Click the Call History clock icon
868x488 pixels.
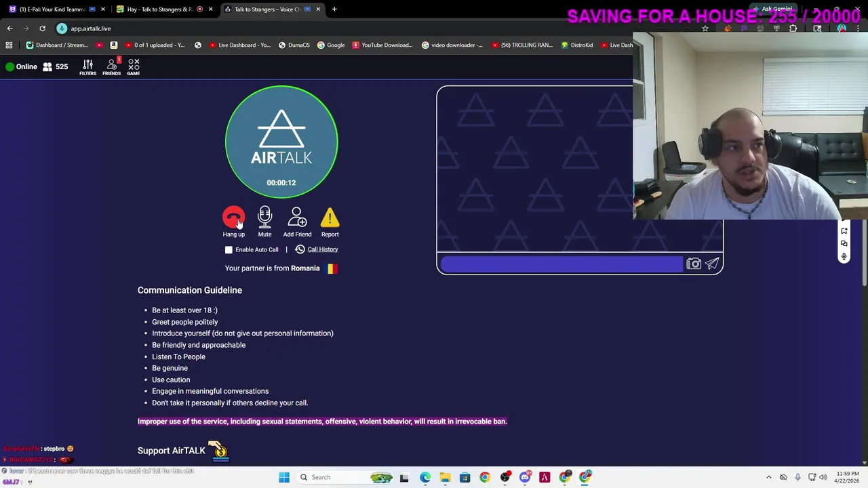[x=300, y=249]
